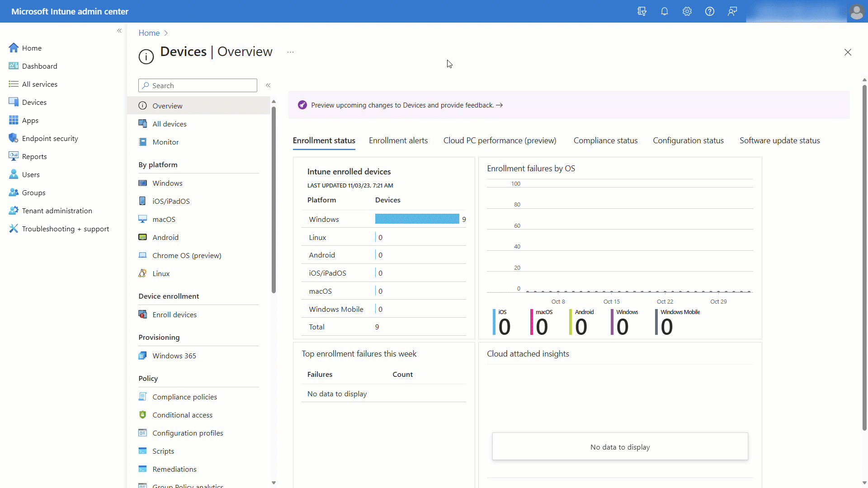Image resolution: width=868 pixels, height=488 pixels.
Task: Click the Linux row in enrolled devices
Action: pos(384,237)
